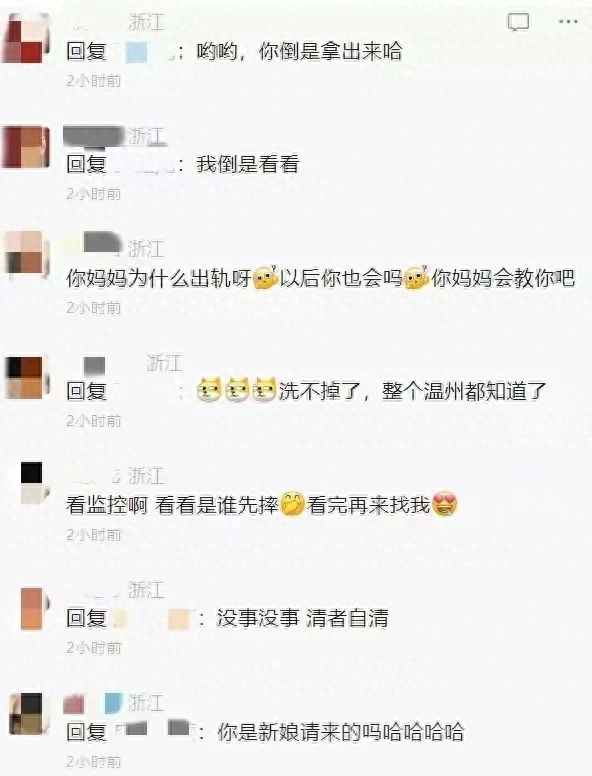This screenshot has width=592, height=776.
Task: Open avatar beside comment 我倒是看看
Action: pos(27,147)
